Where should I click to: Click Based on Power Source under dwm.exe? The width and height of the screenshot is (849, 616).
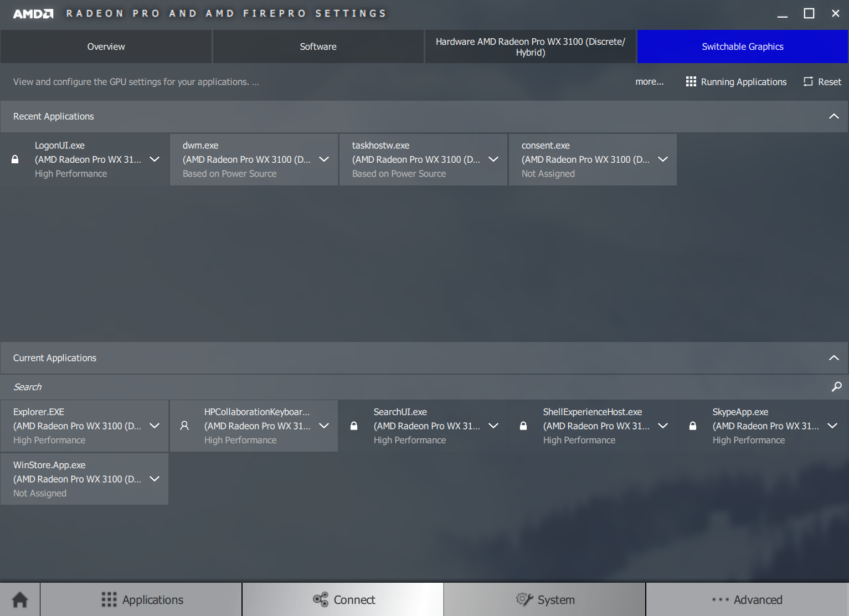(x=230, y=174)
